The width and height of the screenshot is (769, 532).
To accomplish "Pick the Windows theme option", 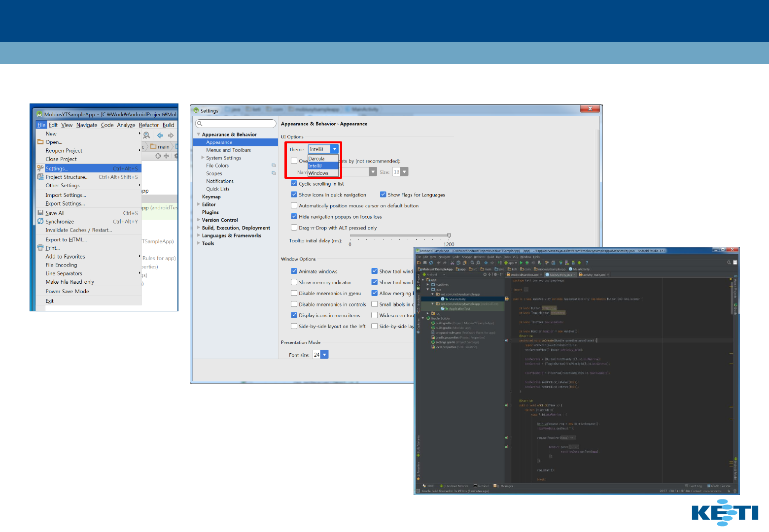I will (x=323, y=173).
